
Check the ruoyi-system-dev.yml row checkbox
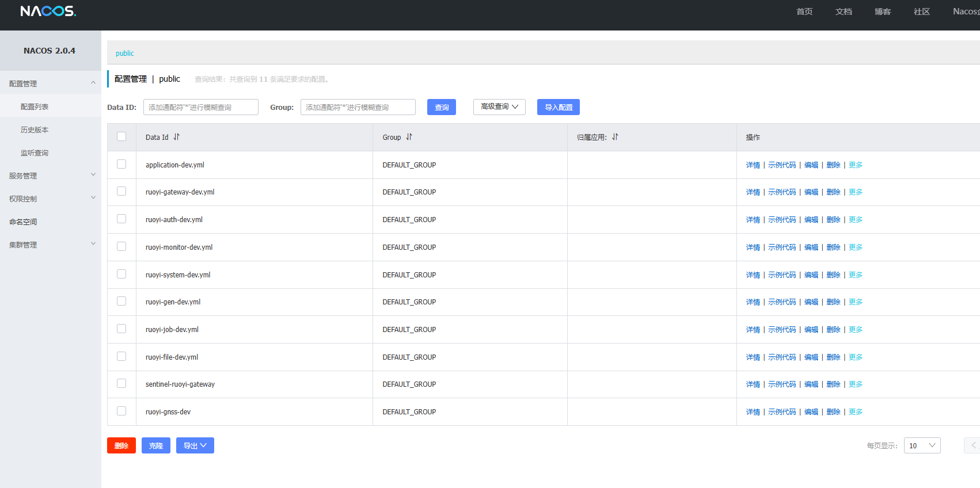click(x=121, y=274)
